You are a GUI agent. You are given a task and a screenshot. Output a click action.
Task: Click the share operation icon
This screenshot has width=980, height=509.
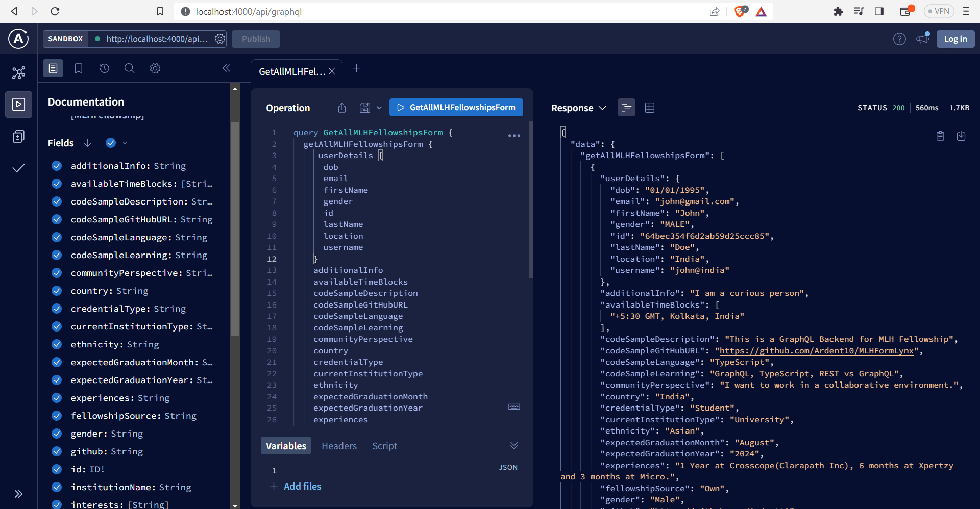[342, 108]
